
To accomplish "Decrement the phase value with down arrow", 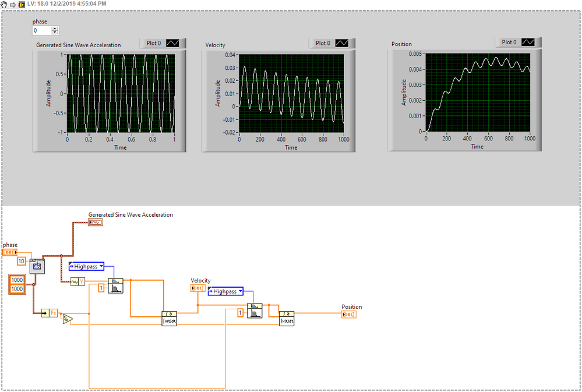I will click(55, 32).
